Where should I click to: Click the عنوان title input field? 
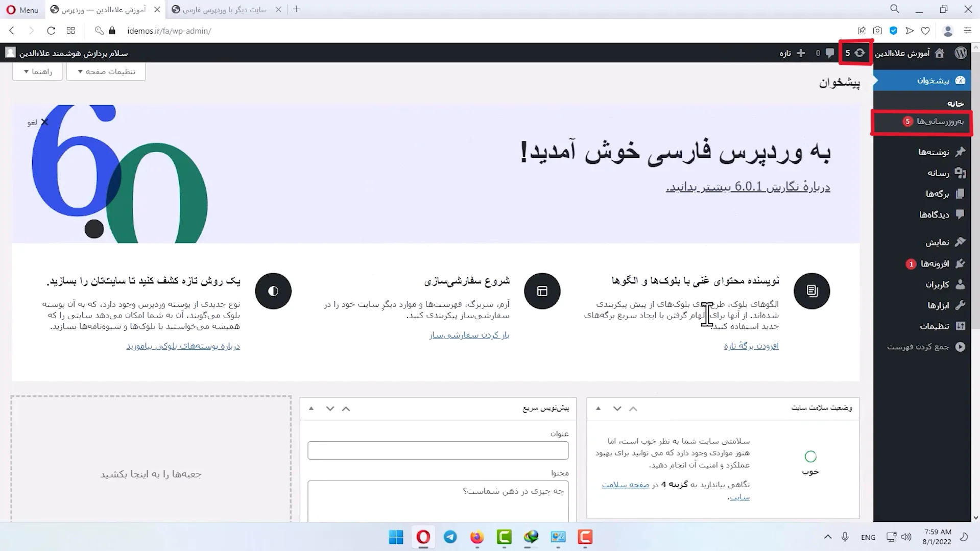point(438,450)
